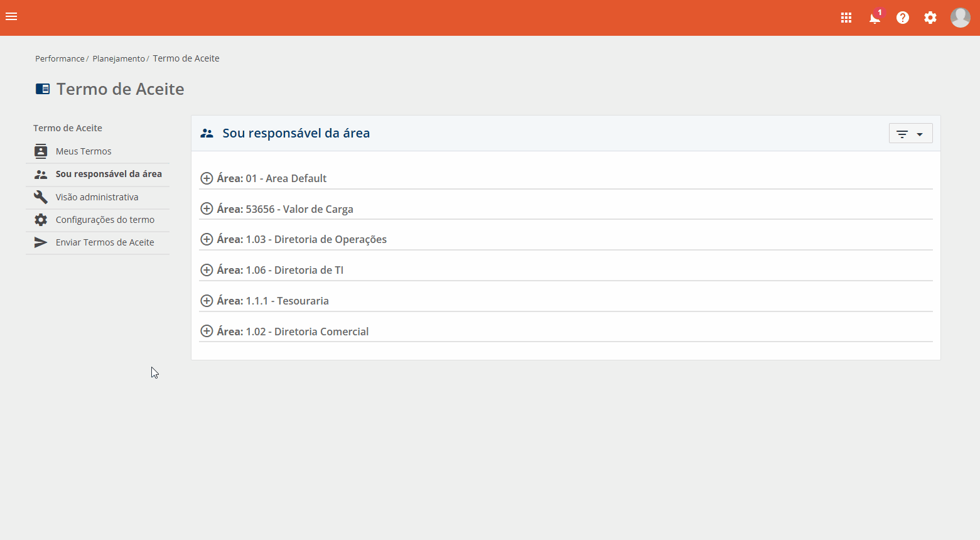The width and height of the screenshot is (980, 540).
Task: Open the notifications bell
Action: pyautogui.click(x=875, y=18)
